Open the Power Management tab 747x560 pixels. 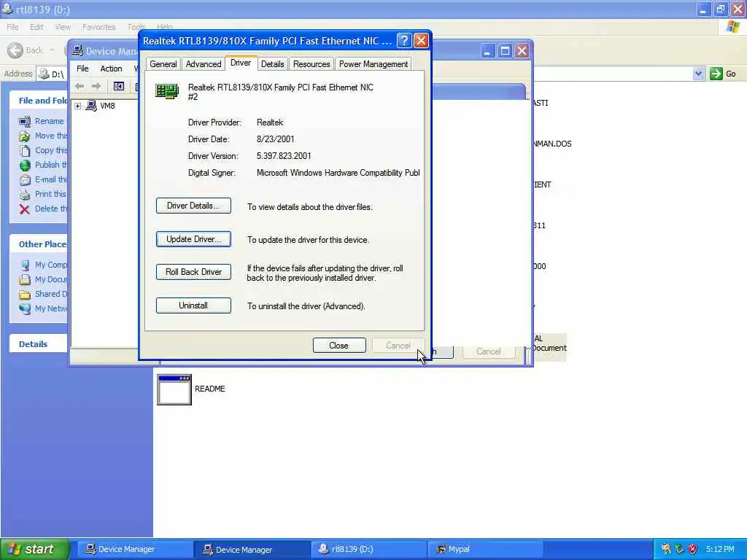tap(373, 64)
